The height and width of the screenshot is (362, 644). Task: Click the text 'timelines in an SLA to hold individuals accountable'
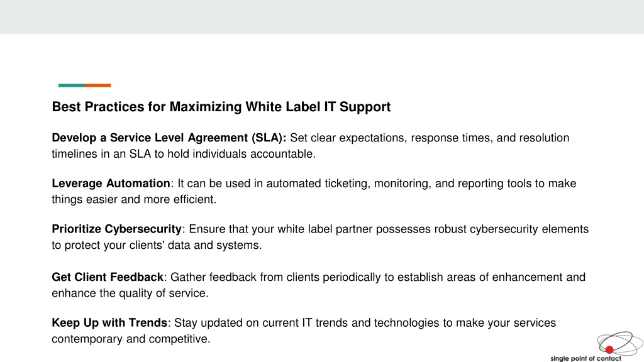182,154
